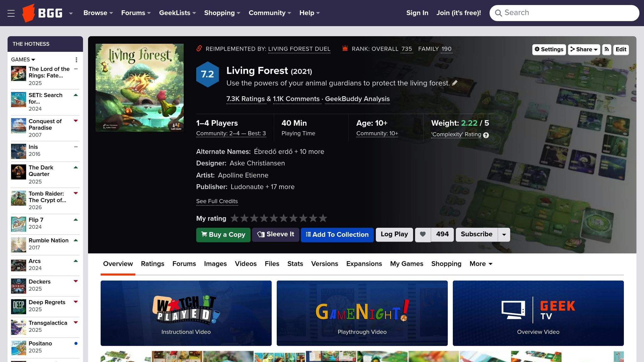Focus the Search input field
This screenshot has width=644, height=362.
[x=564, y=13]
